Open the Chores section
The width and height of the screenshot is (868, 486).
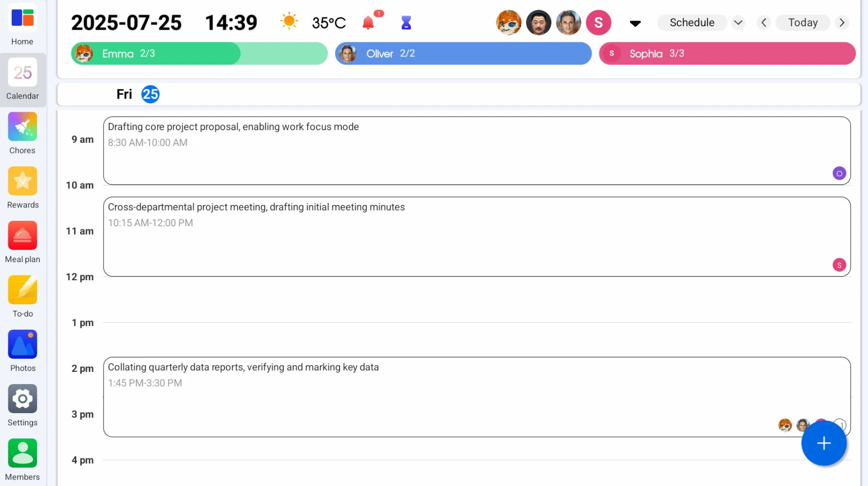click(22, 134)
